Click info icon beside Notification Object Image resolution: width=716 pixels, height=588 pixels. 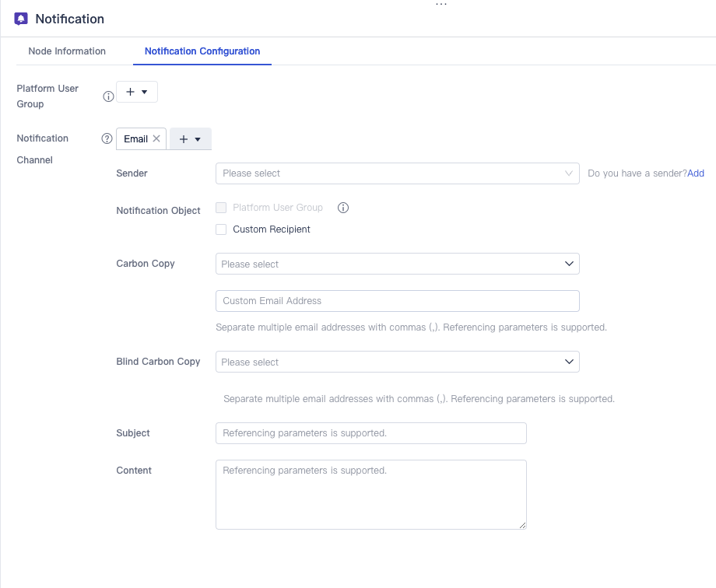[x=343, y=208]
